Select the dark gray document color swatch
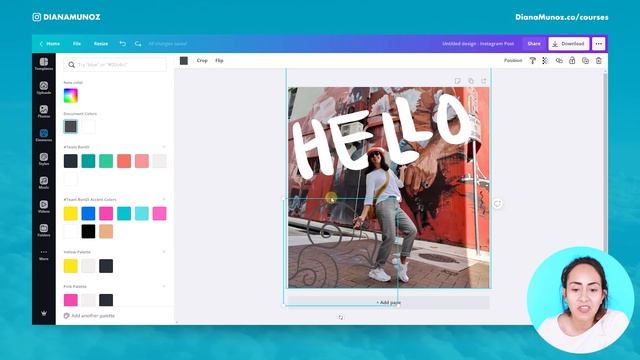The image size is (640, 360). coord(71,127)
